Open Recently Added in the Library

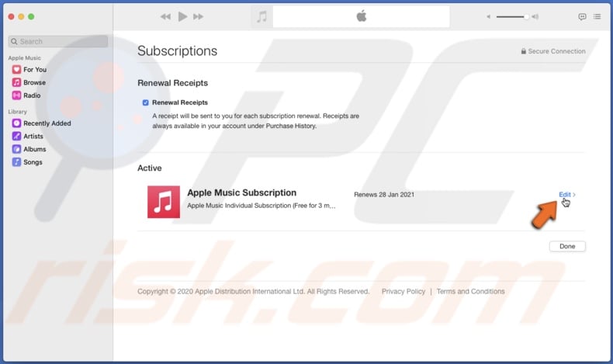pyautogui.click(x=47, y=123)
